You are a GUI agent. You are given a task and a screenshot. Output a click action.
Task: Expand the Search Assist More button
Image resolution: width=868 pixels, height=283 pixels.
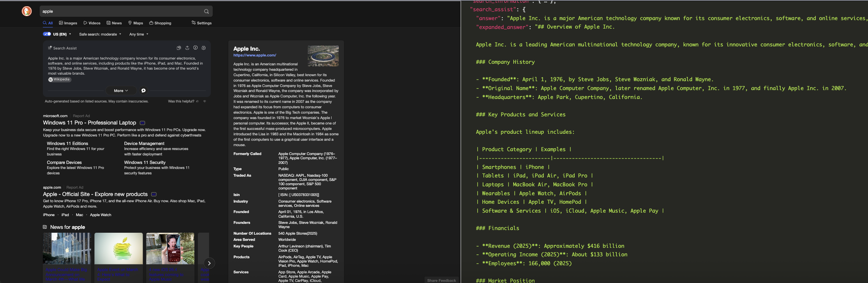tap(121, 90)
